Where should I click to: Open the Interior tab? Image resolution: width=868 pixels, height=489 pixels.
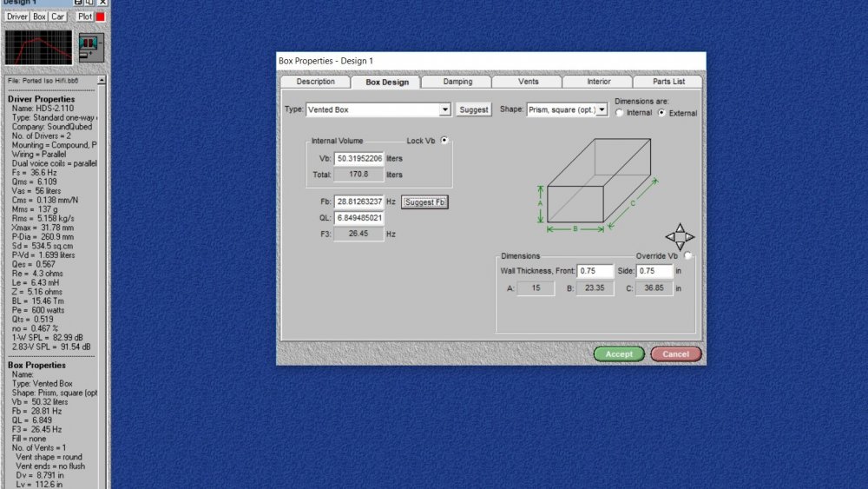[x=598, y=82]
